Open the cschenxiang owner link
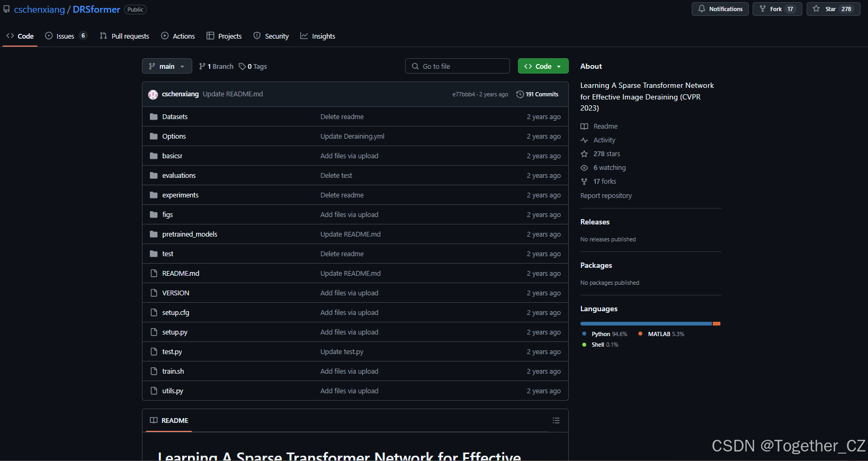This screenshot has height=461, width=868. point(40,10)
